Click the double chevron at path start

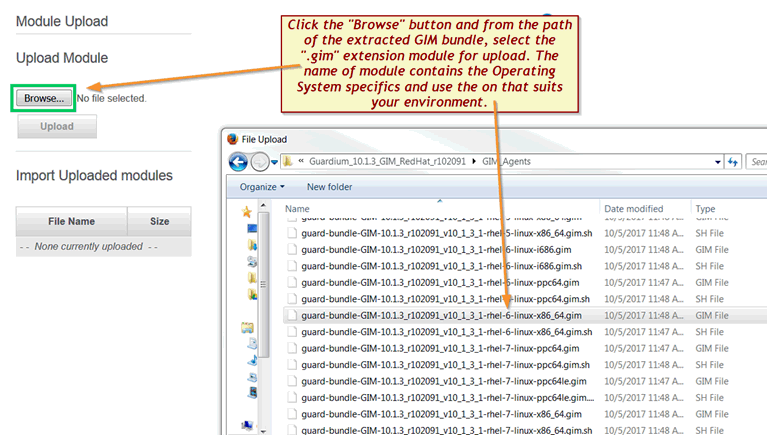point(301,160)
